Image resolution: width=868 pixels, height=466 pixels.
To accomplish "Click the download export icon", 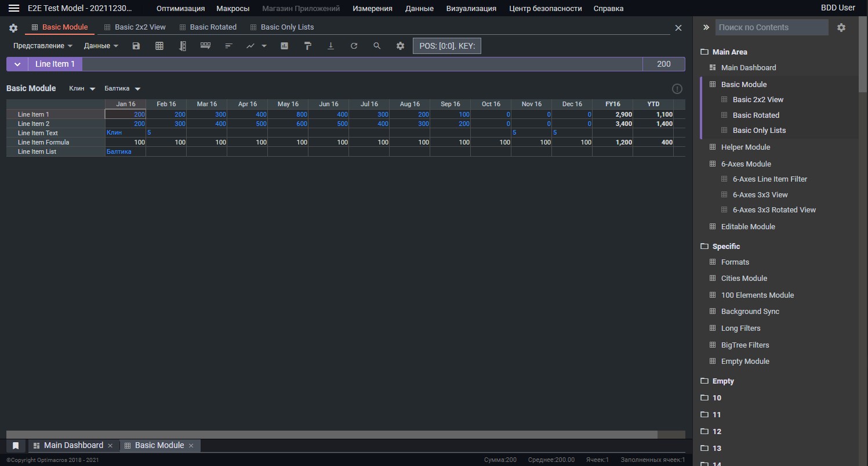I will coord(331,46).
